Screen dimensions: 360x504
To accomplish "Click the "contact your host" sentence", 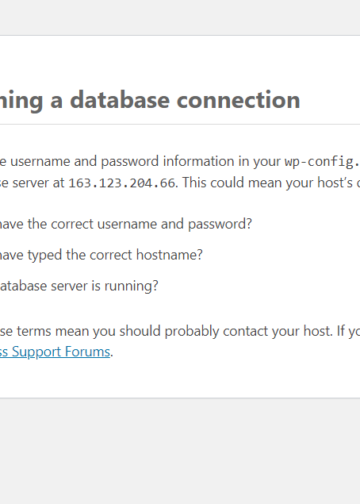I will (x=180, y=331).
